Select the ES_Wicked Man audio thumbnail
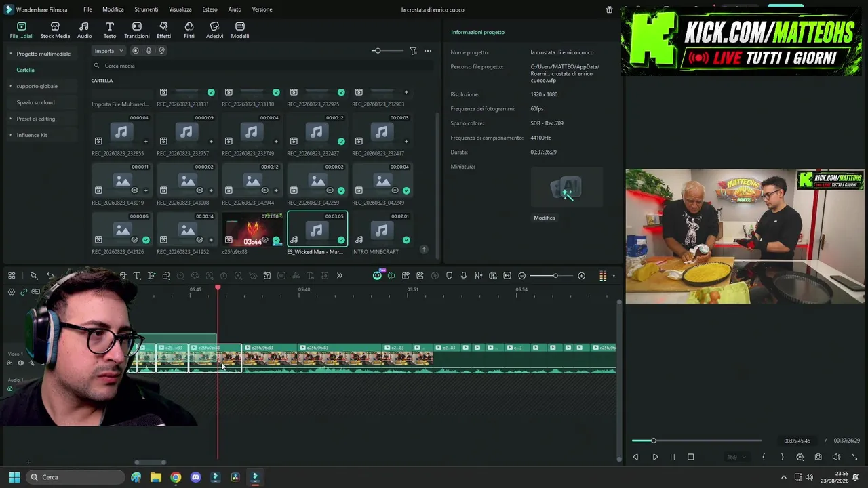 coord(317,230)
